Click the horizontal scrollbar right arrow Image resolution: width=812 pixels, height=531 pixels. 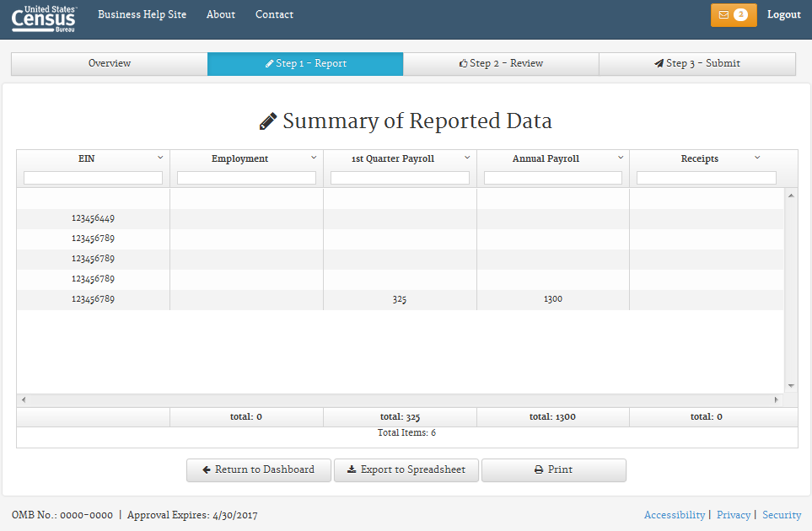pos(777,400)
